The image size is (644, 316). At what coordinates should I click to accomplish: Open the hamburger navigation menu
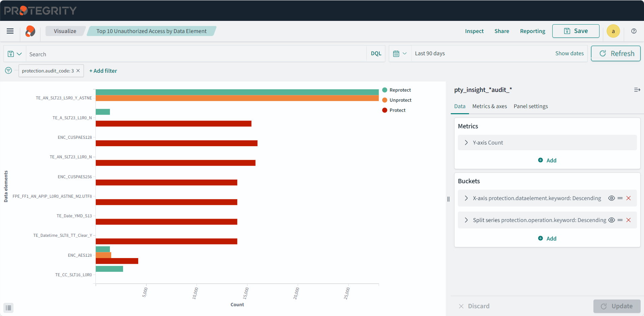(x=10, y=31)
